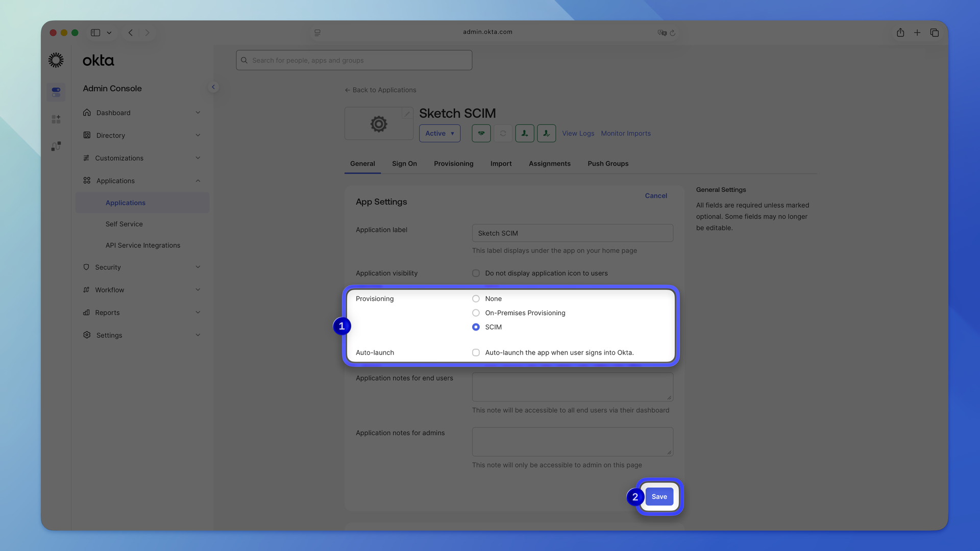Click the notes for end users textarea
The height and width of the screenshot is (551, 980).
[573, 387]
